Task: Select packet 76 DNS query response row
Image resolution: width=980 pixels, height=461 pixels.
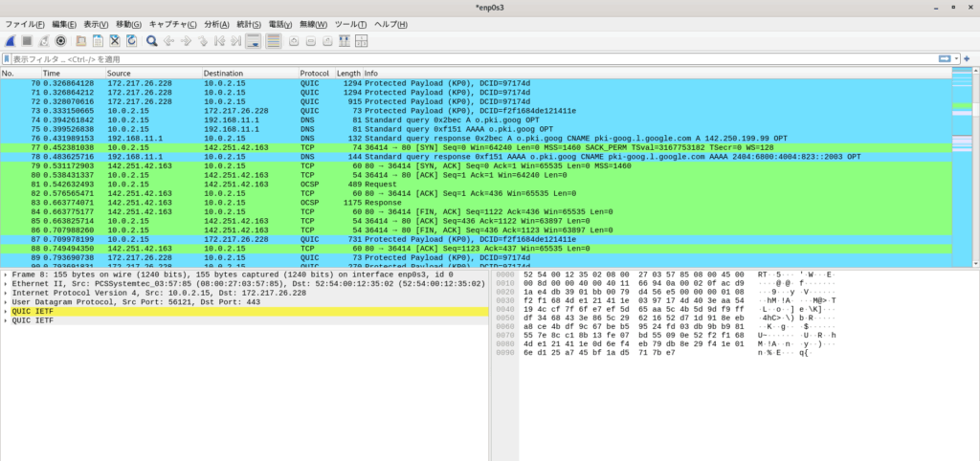Action: (x=476, y=138)
